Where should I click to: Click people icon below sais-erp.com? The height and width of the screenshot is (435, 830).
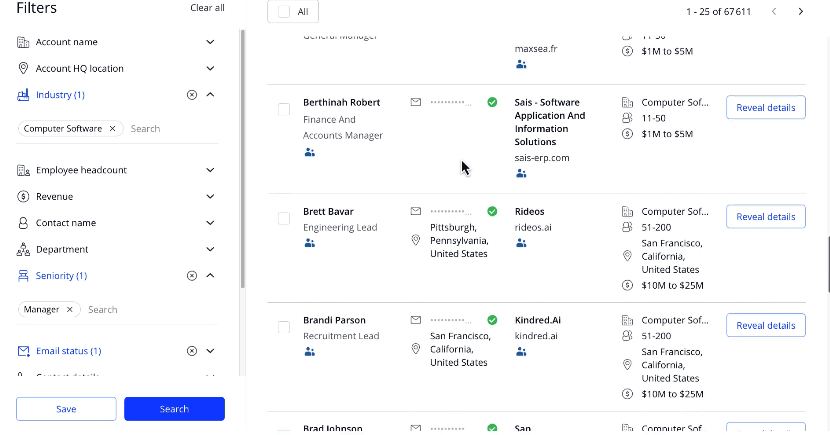tap(521, 173)
